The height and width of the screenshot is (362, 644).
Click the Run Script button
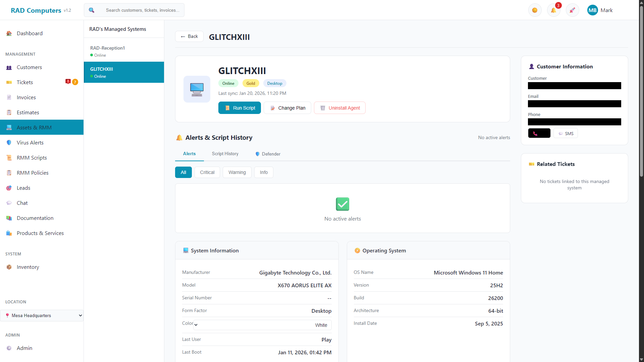239,108
